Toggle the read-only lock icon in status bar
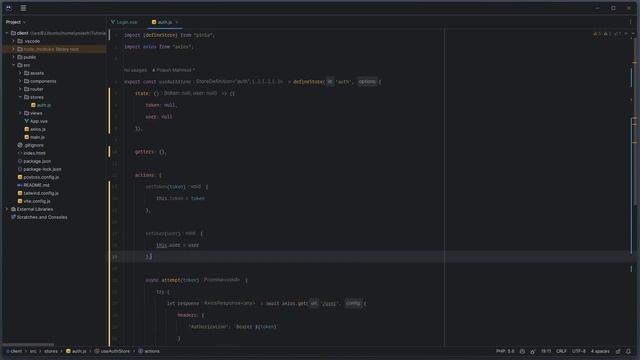The image size is (640, 360). [618, 351]
